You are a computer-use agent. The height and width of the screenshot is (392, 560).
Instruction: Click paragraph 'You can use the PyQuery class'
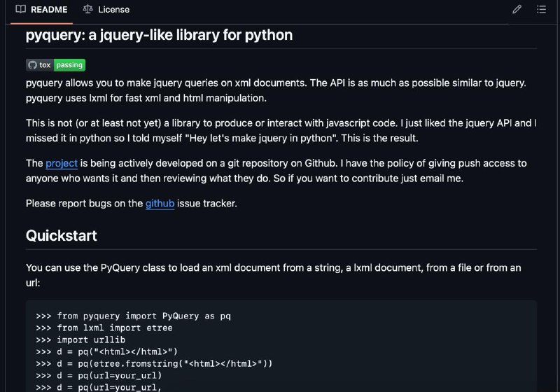pos(273,275)
